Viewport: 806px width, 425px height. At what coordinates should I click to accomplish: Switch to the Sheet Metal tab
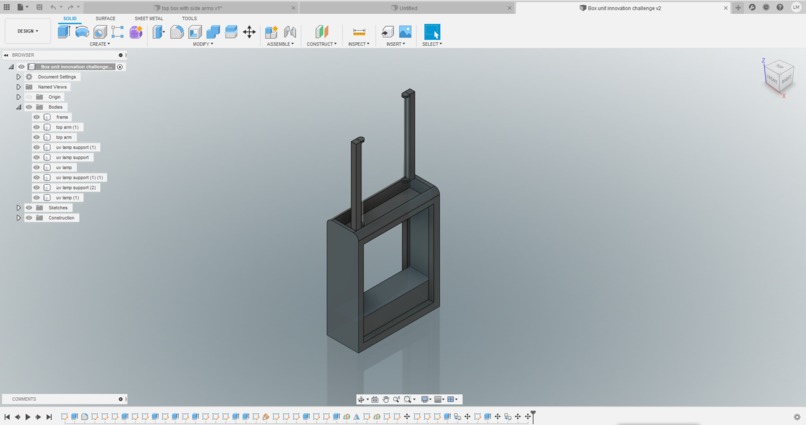point(149,19)
